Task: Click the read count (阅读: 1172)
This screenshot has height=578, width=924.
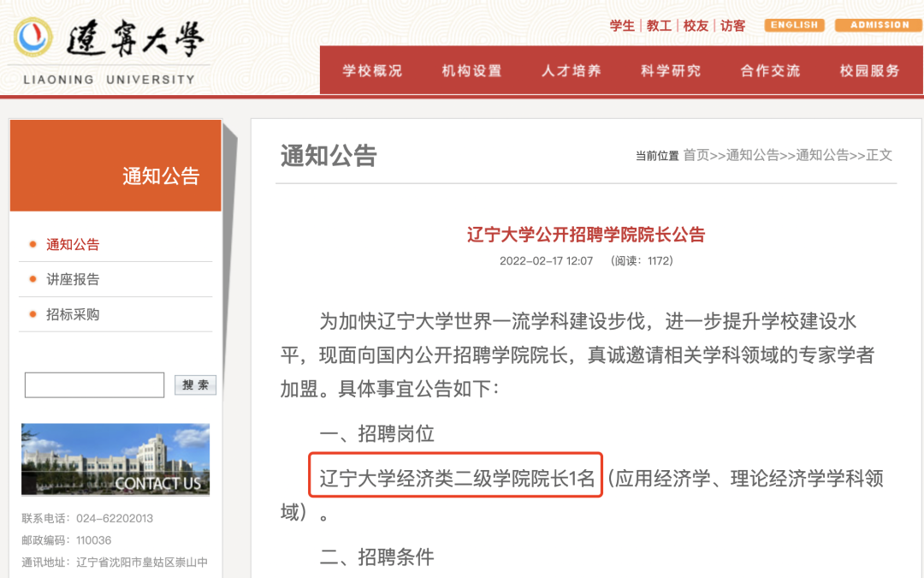Action: [x=642, y=260]
